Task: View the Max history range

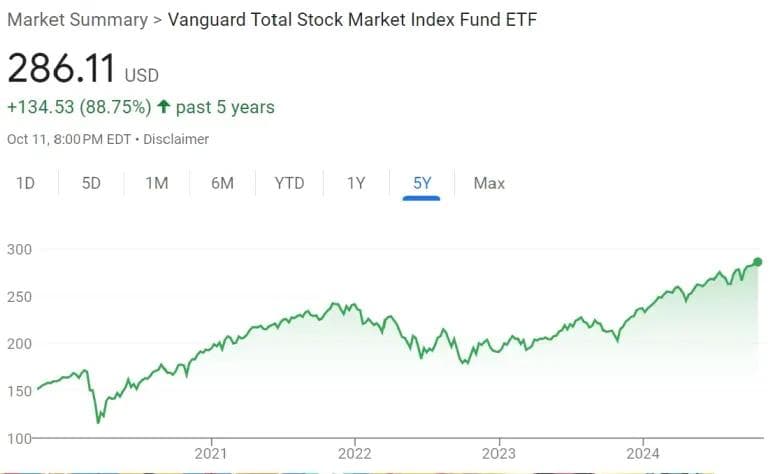Action: (x=489, y=183)
